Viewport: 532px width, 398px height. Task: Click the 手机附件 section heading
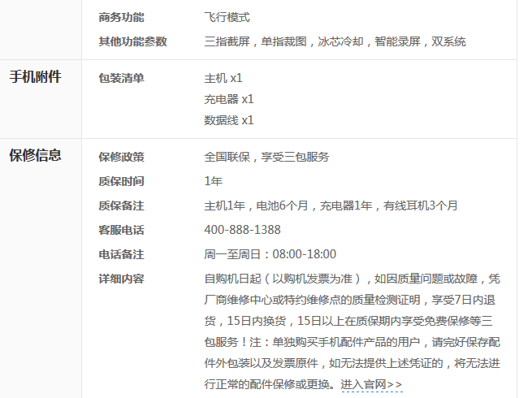point(35,76)
